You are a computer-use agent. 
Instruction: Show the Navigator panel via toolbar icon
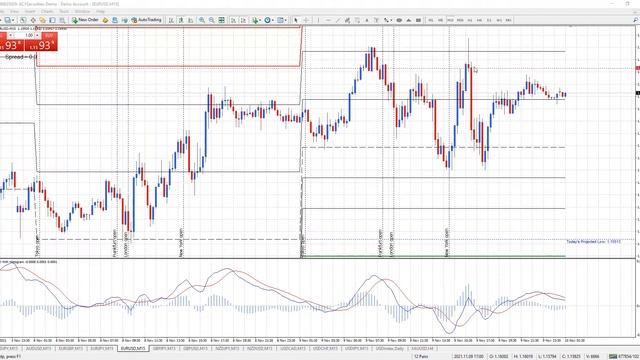(x=42, y=20)
